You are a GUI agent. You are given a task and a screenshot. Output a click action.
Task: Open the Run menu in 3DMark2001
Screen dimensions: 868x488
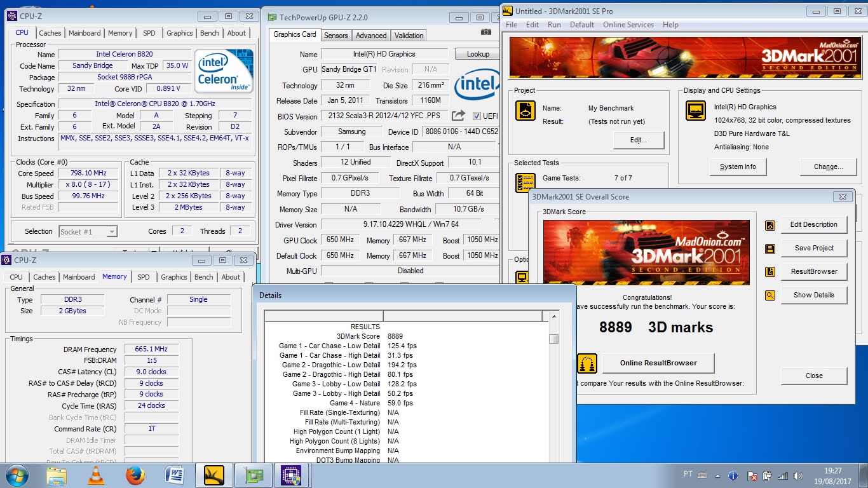[554, 25]
